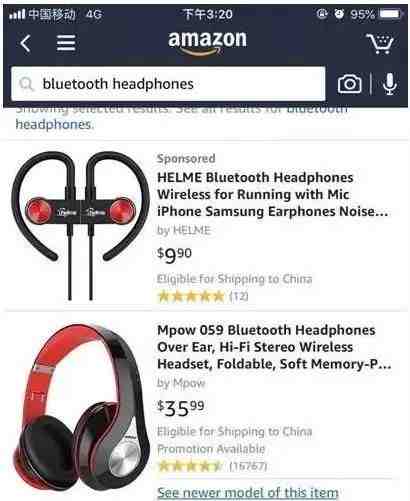Image resolution: width=410 pixels, height=501 pixels.
Task: Tap the back arrow icon
Action: (26, 44)
